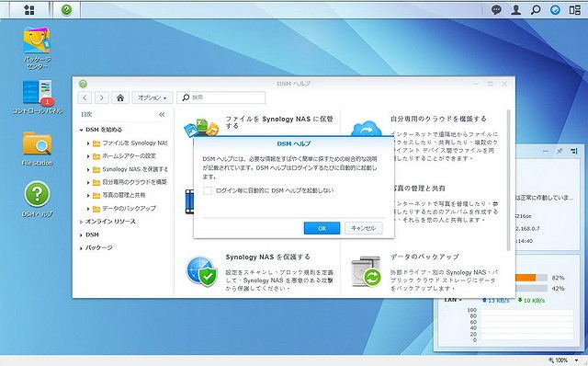This screenshot has width=588, height=366.
Task: Check 'do not launch DSM Help automatically'
Action: point(208,190)
